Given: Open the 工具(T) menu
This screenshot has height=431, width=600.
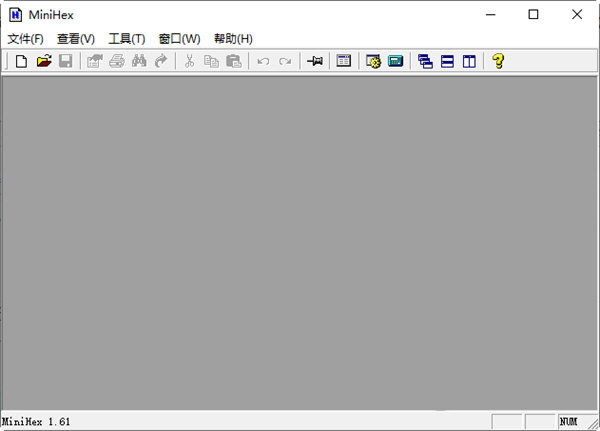Looking at the screenshot, I should click(127, 39).
